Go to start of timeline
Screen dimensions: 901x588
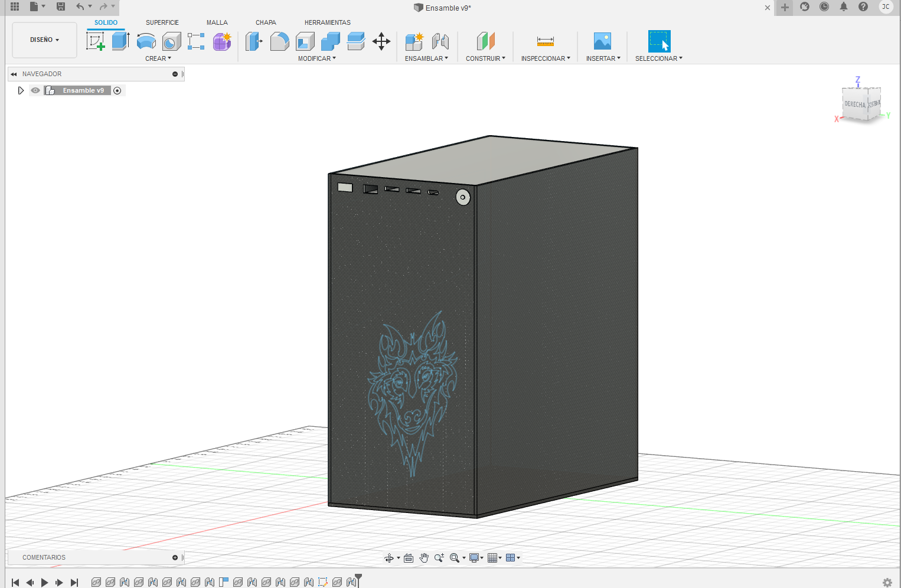click(15, 583)
